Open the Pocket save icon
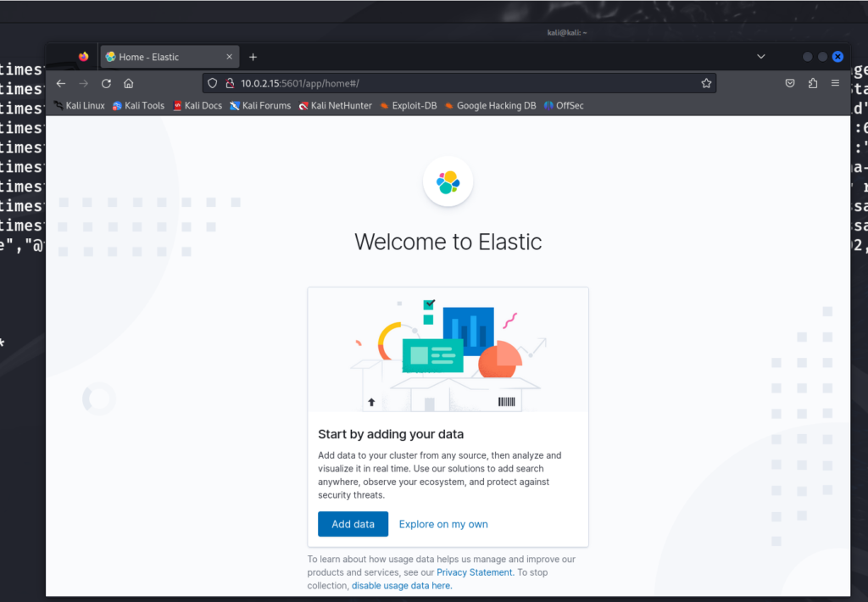This screenshot has width=868, height=602. pyautogui.click(x=790, y=84)
